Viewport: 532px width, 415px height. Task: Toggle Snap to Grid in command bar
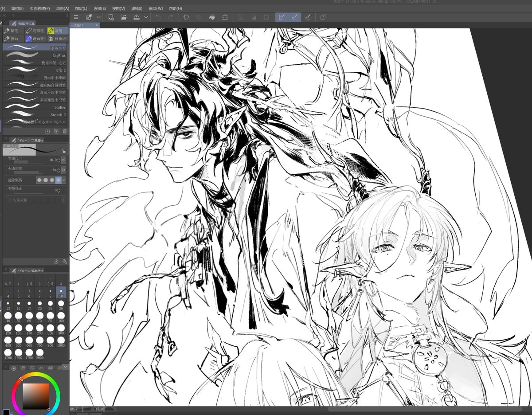[x=307, y=17]
